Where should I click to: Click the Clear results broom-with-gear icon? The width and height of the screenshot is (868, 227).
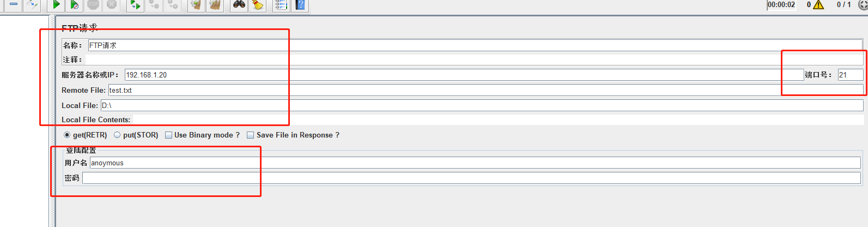tap(196, 5)
